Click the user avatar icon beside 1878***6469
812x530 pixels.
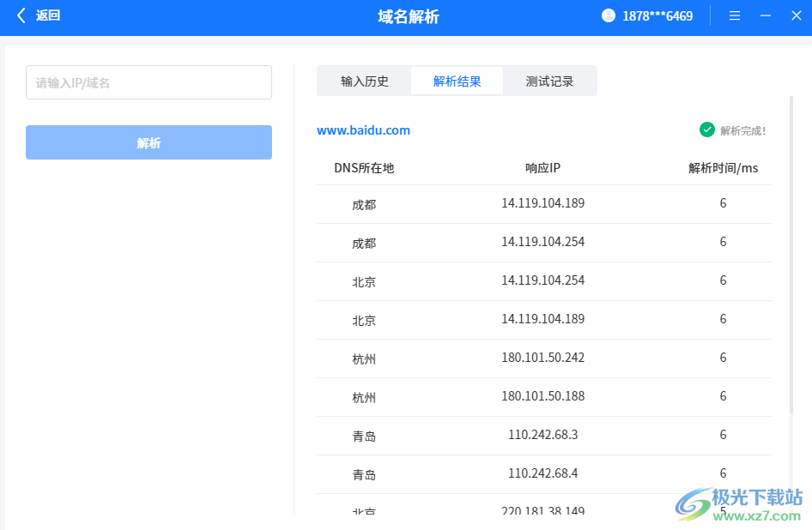pos(608,15)
